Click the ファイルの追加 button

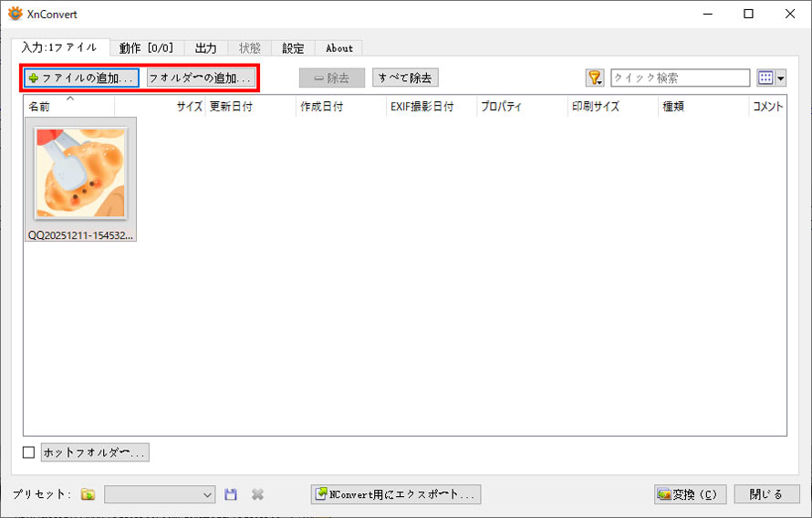[81, 78]
